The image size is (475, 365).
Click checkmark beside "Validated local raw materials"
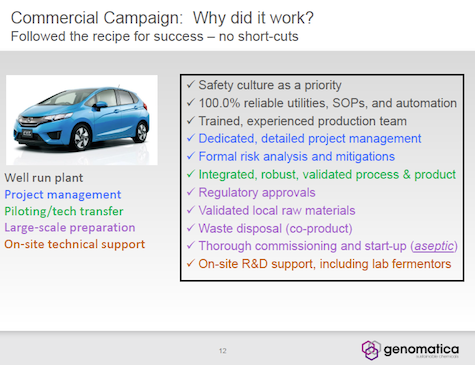tap(191, 210)
